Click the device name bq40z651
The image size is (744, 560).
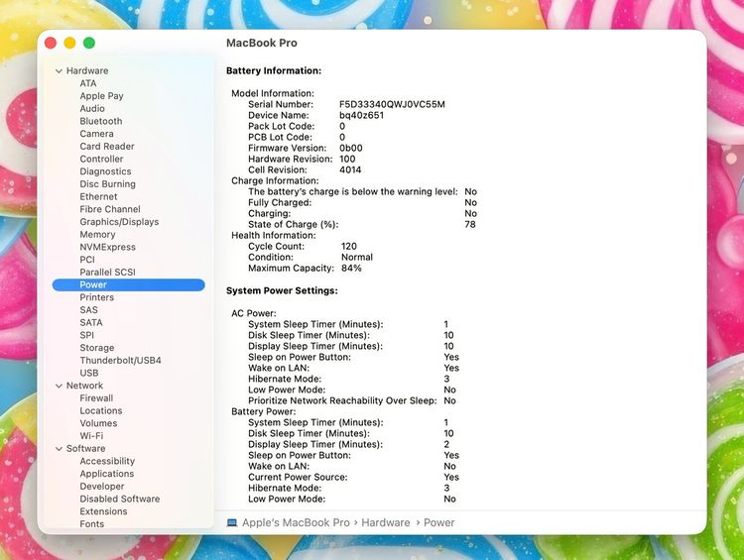click(361, 115)
